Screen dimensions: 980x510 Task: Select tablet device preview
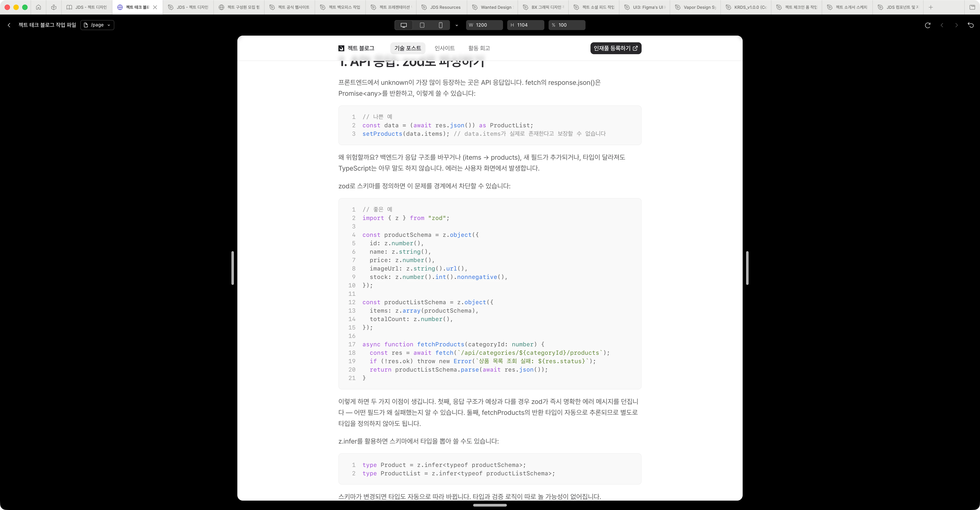[422, 25]
